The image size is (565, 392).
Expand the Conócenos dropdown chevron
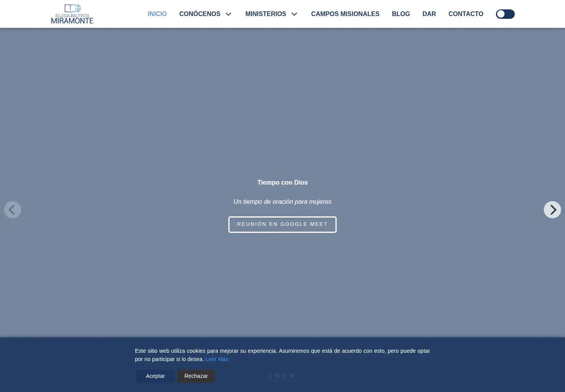pyautogui.click(x=228, y=14)
